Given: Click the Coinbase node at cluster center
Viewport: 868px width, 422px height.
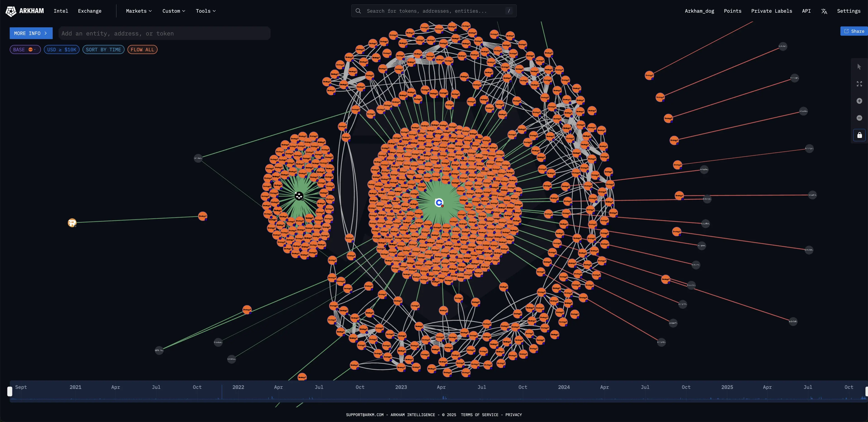Looking at the screenshot, I should pos(439,202).
